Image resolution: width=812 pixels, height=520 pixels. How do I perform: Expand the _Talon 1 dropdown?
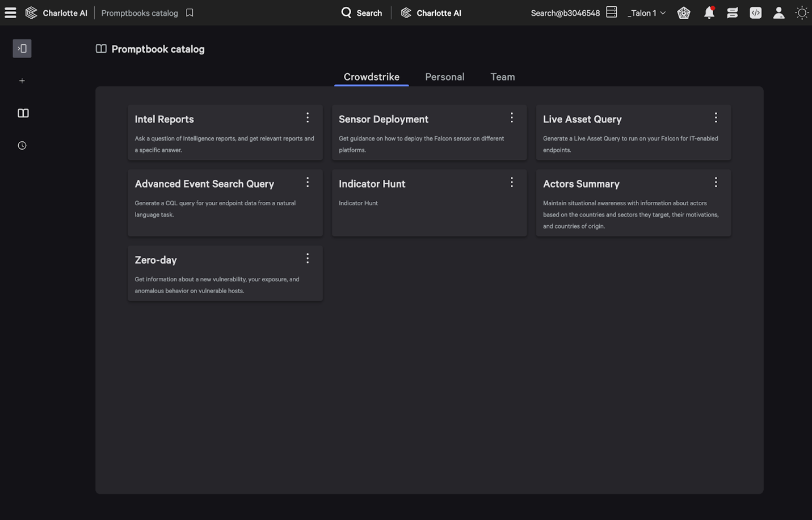click(x=646, y=12)
